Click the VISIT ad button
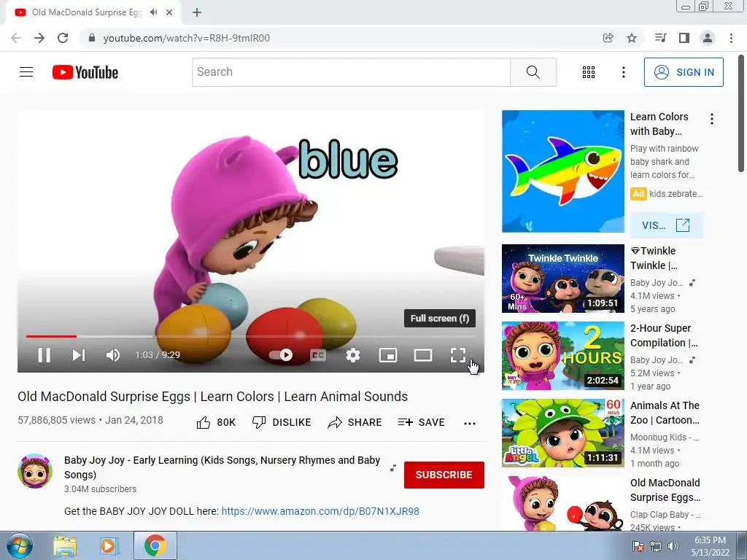The width and height of the screenshot is (747, 560). click(666, 225)
